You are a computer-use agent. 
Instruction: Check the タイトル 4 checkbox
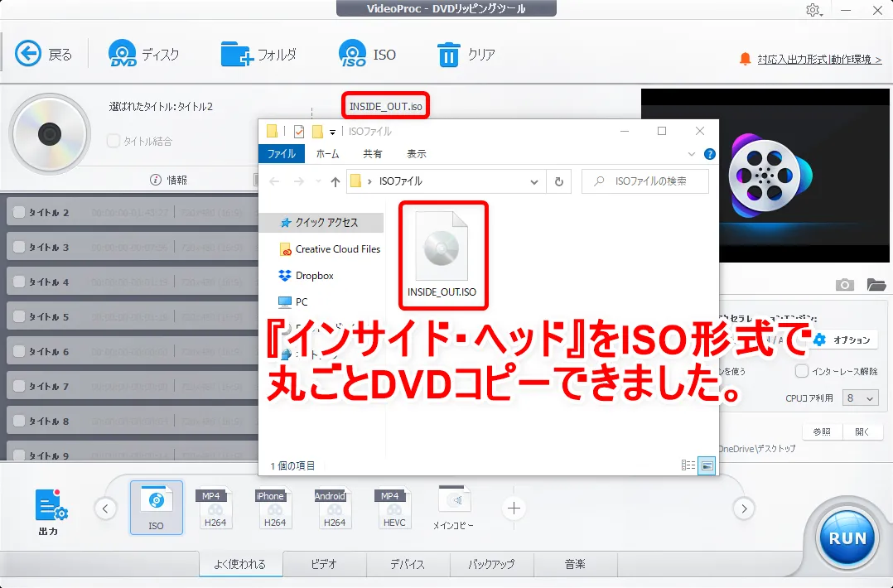[19, 282]
